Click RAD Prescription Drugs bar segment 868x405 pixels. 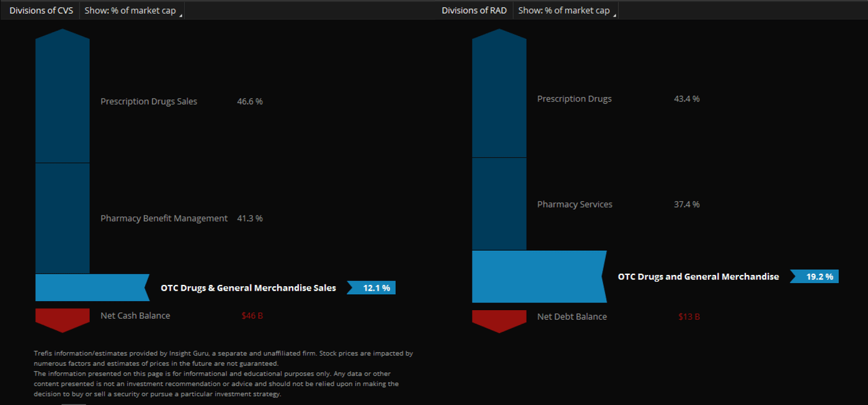click(x=499, y=94)
